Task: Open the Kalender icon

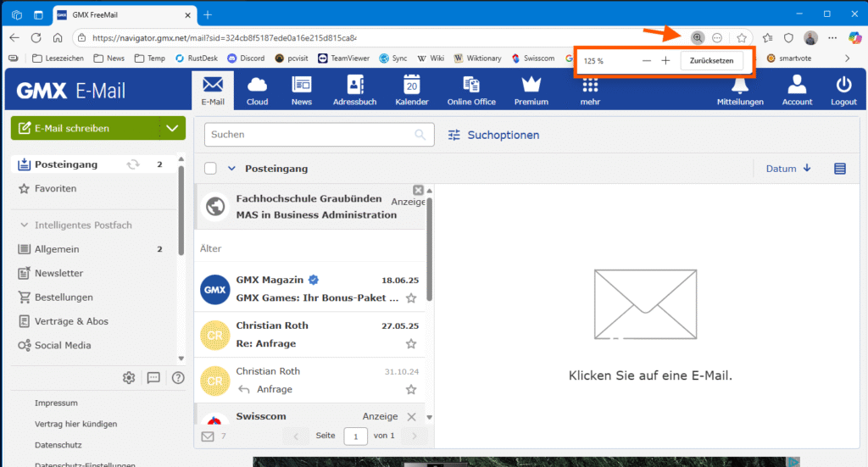Action: click(x=412, y=85)
